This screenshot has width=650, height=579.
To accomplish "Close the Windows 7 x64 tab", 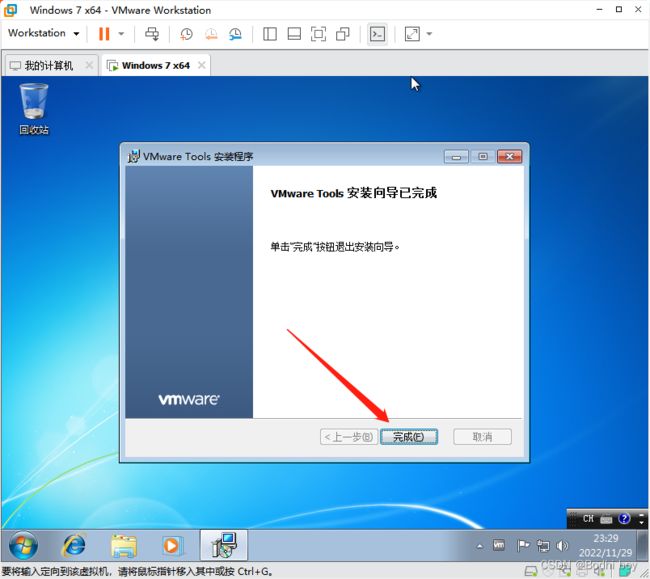I will 201,65.
